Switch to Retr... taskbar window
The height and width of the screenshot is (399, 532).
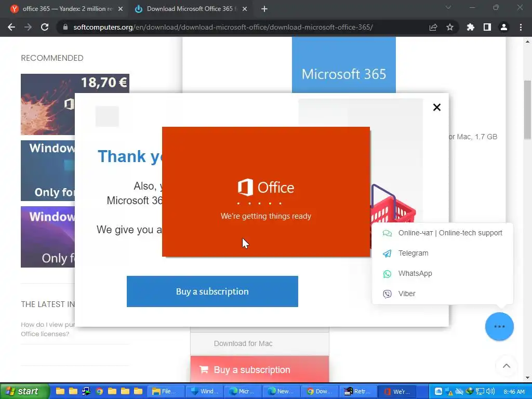[x=358, y=391]
